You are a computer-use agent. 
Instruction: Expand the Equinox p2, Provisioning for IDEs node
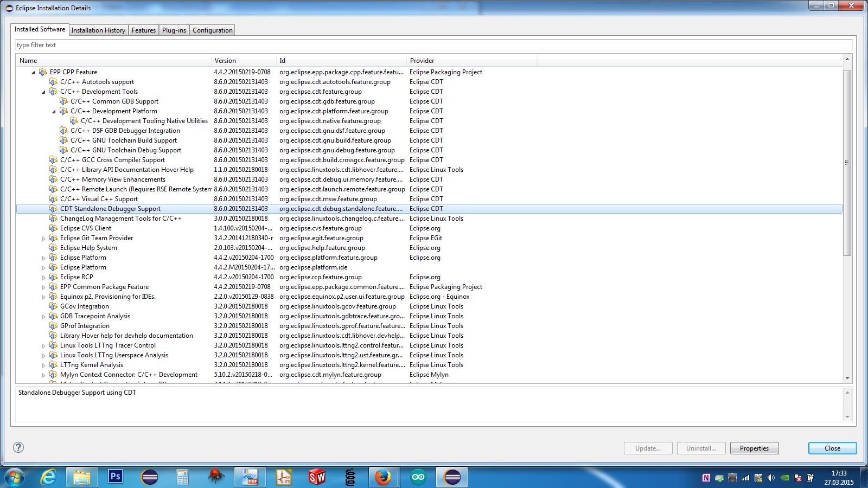pyautogui.click(x=43, y=297)
